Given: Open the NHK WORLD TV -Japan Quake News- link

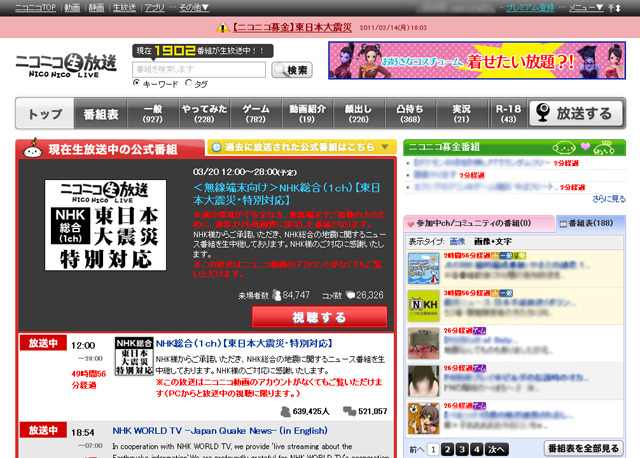Looking at the screenshot, I should pos(220,431).
